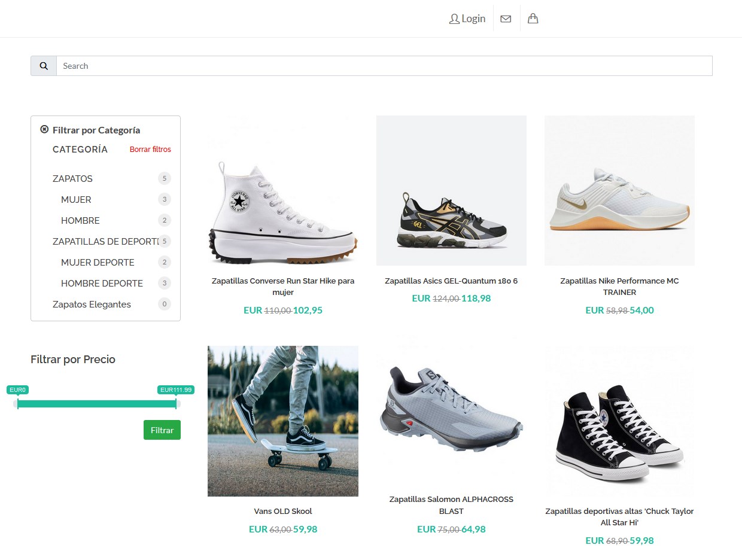Open Zapatillas deportivas altas Chuck Taylor title

coord(619,517)
